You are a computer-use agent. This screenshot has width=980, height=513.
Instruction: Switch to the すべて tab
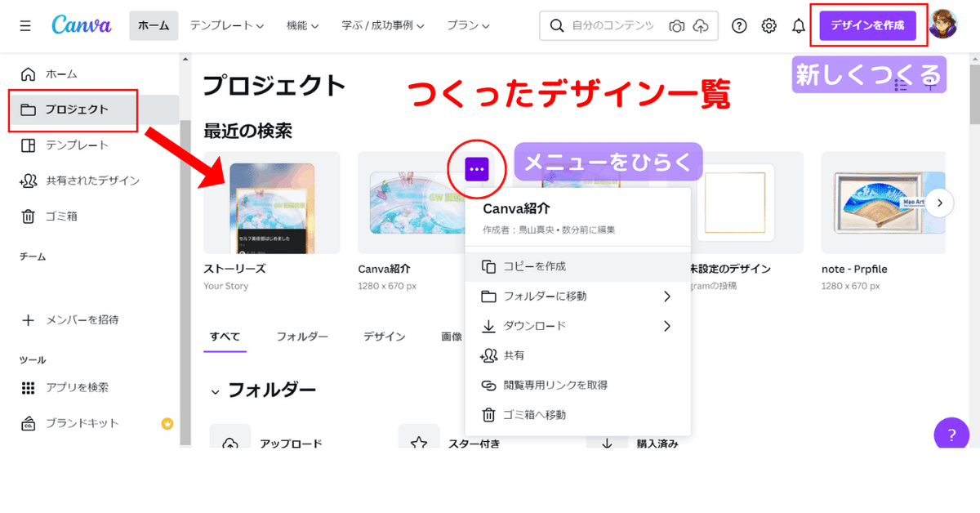click(225, 337)
